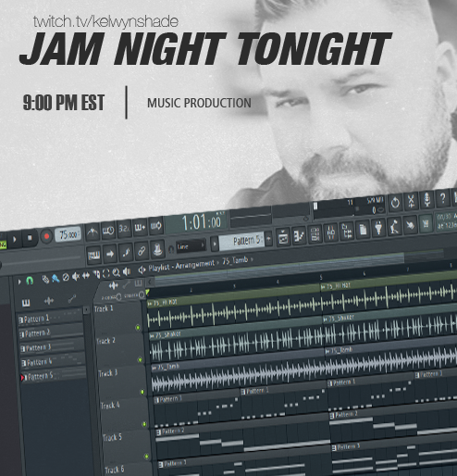
Task: Click the document pages icon in toolbar
Action: click(363, 230)
